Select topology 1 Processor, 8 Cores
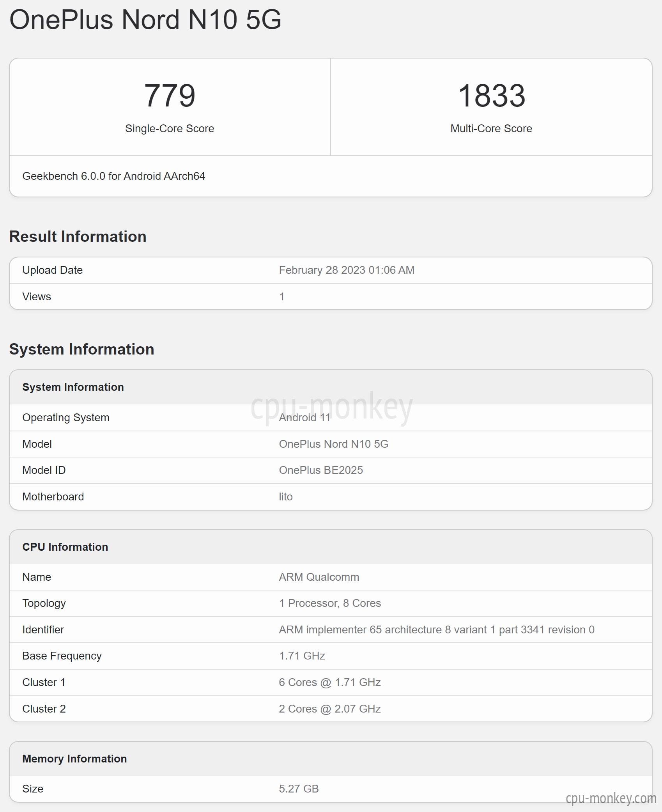662x812 pixels. point(330,603)
